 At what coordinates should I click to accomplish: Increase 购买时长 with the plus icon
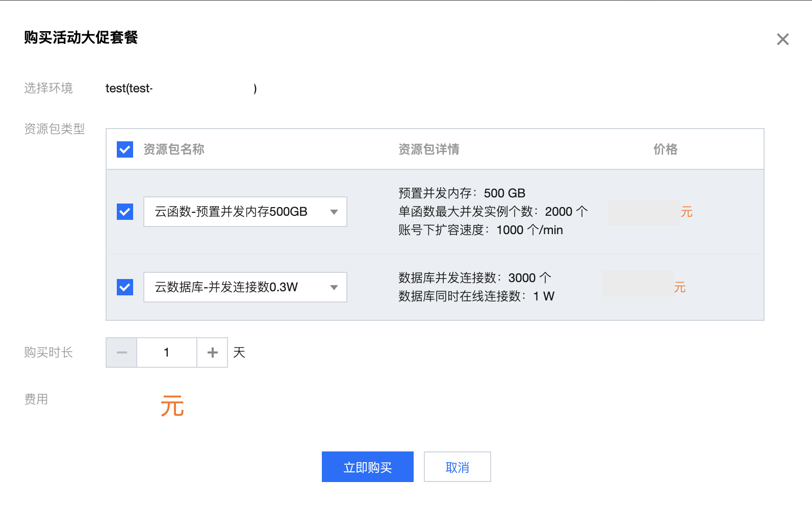point(212,352)
